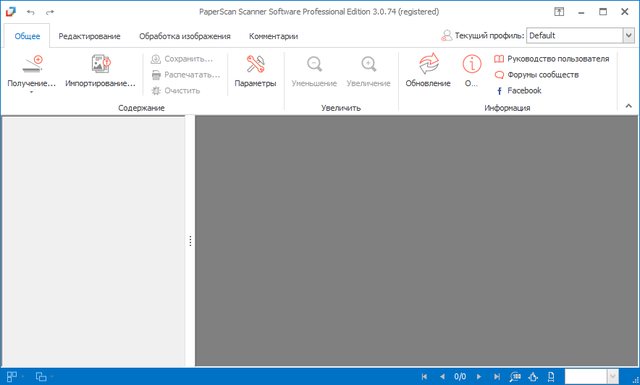Click the undo arrow in title bar
This screenshot has width=640, height=385.
31,12
